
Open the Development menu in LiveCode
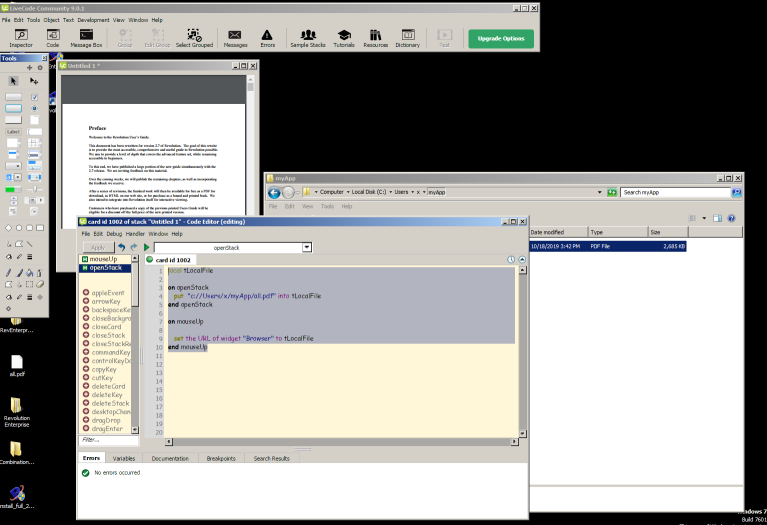pos(94,19)
